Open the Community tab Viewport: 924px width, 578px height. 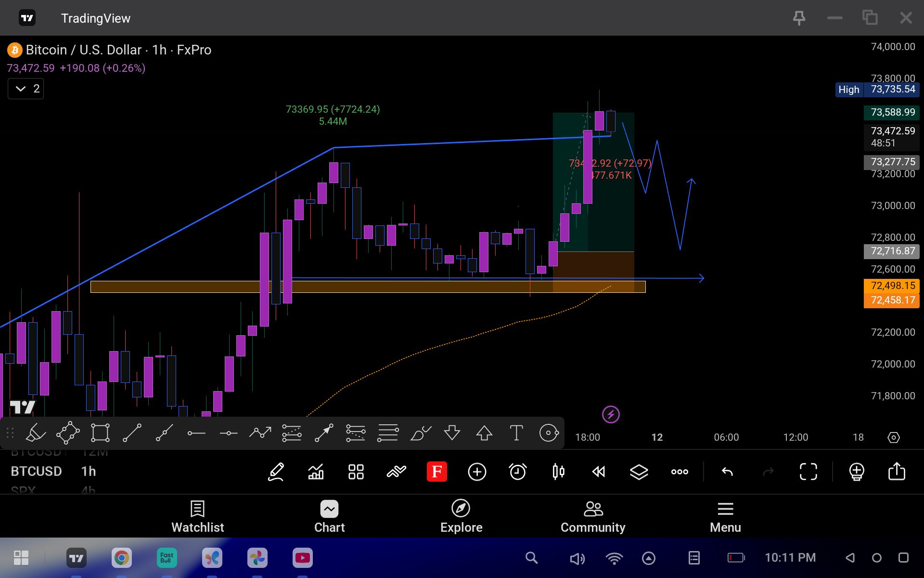click(593, 516)
